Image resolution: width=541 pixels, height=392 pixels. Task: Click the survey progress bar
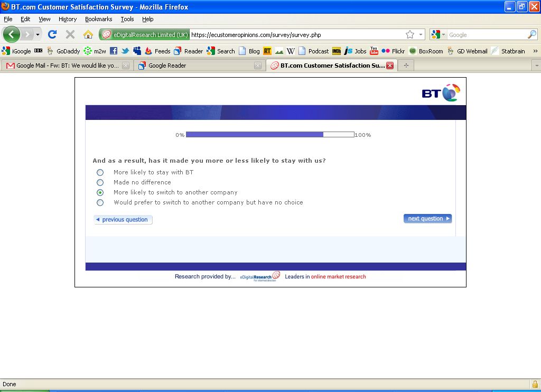click(270, 135)
